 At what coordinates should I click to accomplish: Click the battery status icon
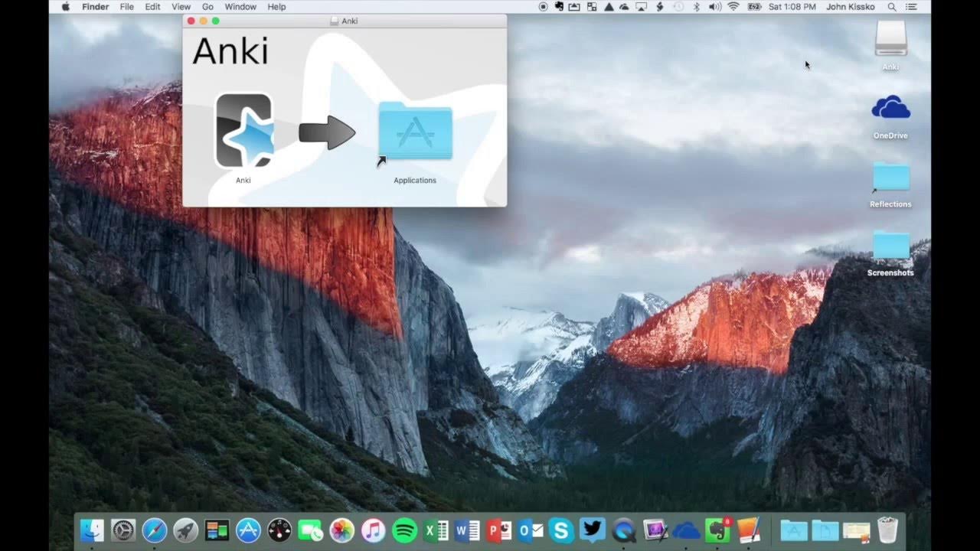tap(754, 7)
